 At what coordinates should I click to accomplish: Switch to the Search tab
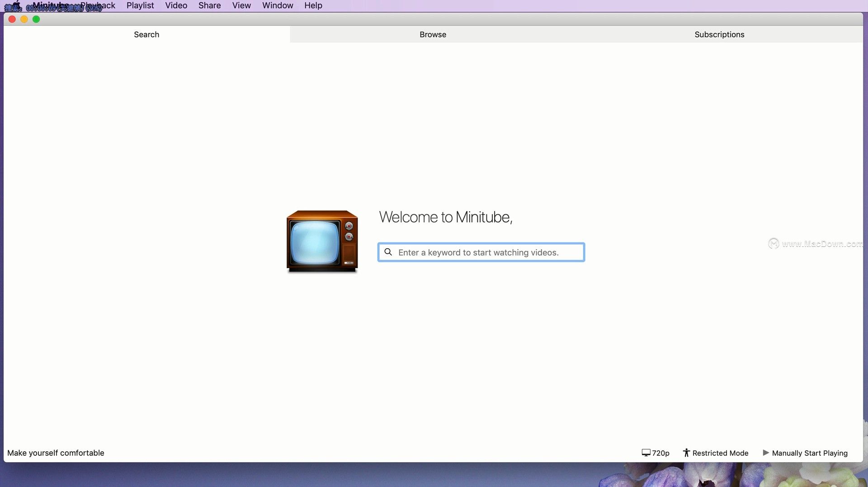pos(146,34)
